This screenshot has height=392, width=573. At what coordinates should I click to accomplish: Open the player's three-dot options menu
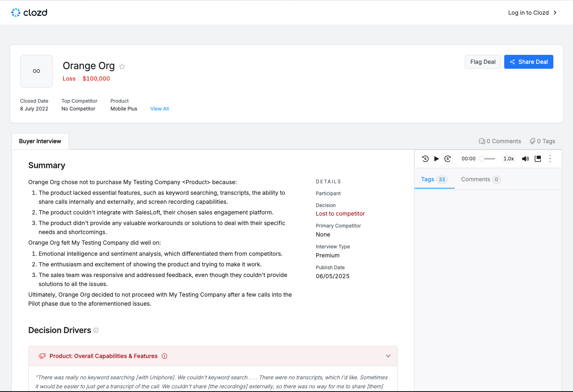(x=550, y=159)
